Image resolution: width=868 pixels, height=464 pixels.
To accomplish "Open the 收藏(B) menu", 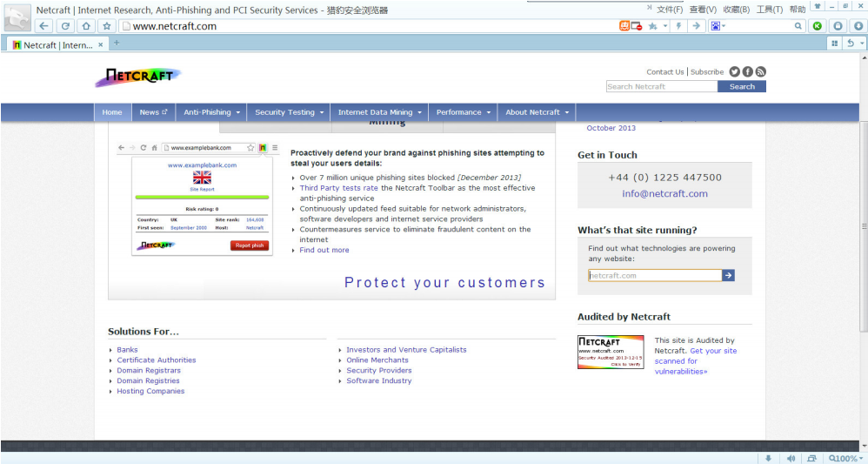I will click(x=737, y=10).
